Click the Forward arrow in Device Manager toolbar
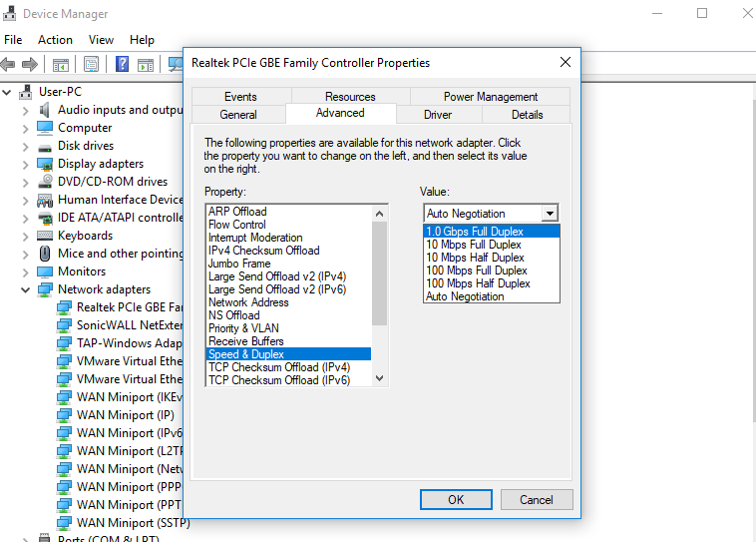 pyautogui.click(x=29, y=64)
